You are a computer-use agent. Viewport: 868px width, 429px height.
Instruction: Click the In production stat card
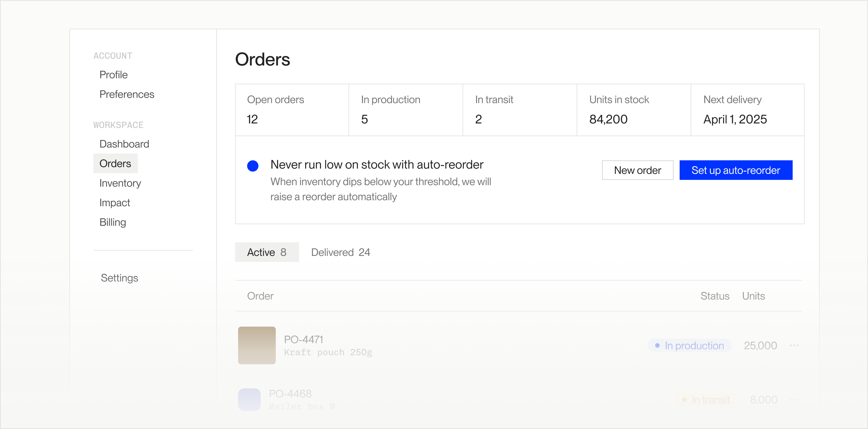coord(406,110)
